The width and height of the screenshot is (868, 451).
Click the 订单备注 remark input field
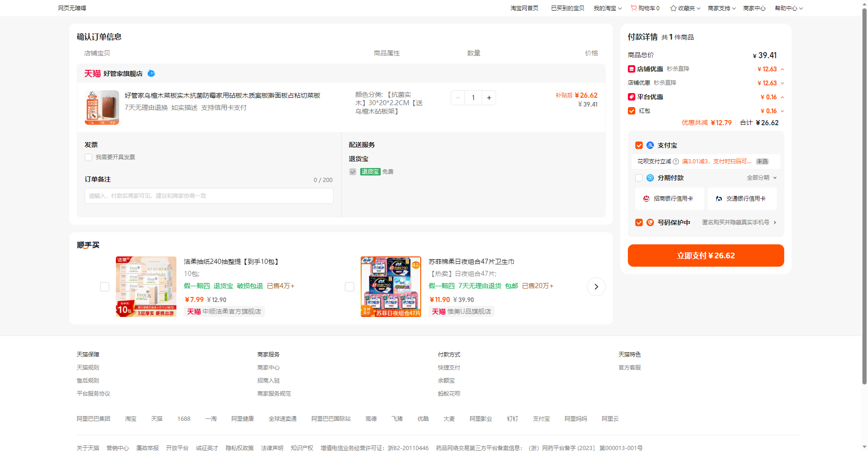pos(209,196)
